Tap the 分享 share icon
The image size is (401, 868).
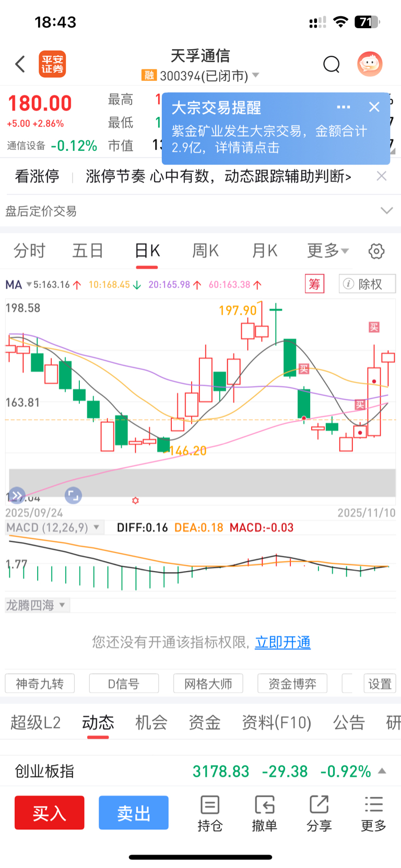[319, 813]
